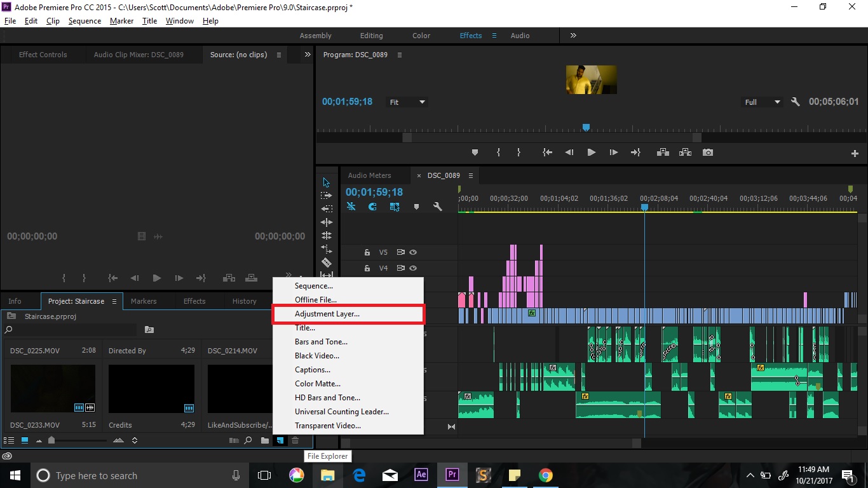
Task: Toggle nest sequence insert mode
Action: pyautogui.click(x=351, y=207)
